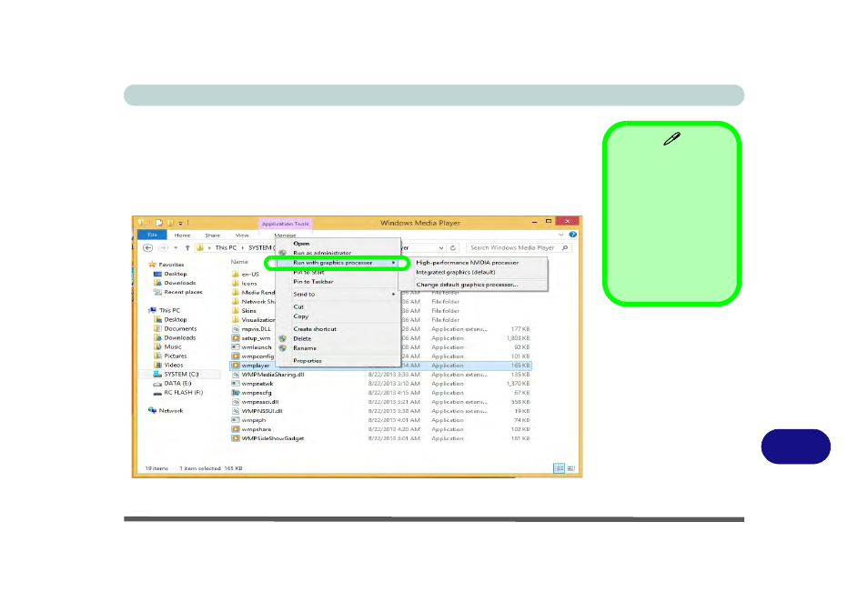Screen dimensions: 868x612
Task: Select Documents under This PC
Action: pyautogui.click(x=180, y=328)
